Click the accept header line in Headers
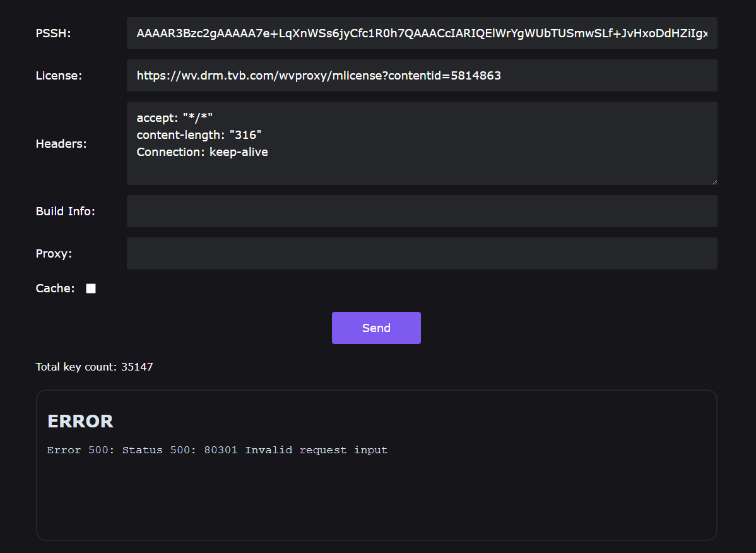The image size is (756, 553). point(175,117)
